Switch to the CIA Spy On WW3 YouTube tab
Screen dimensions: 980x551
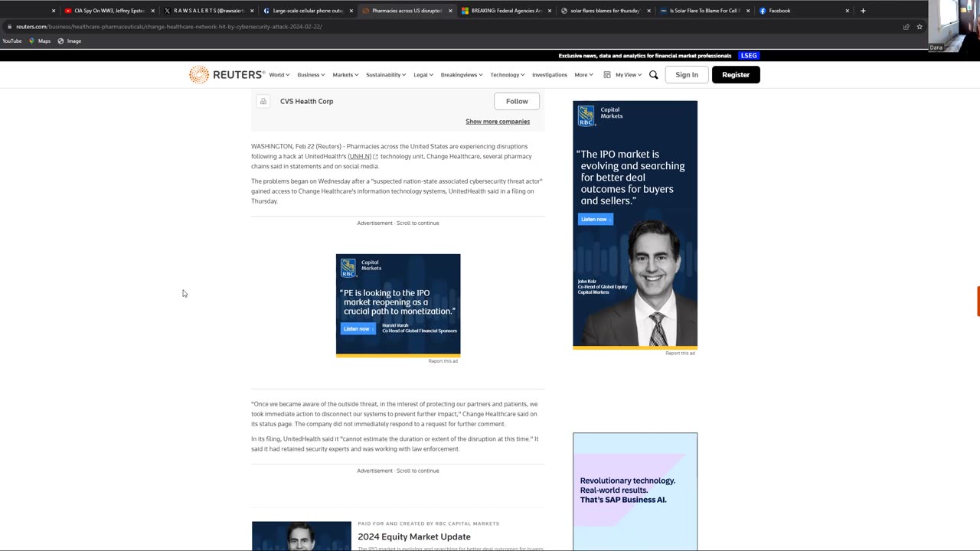point(103,11)
